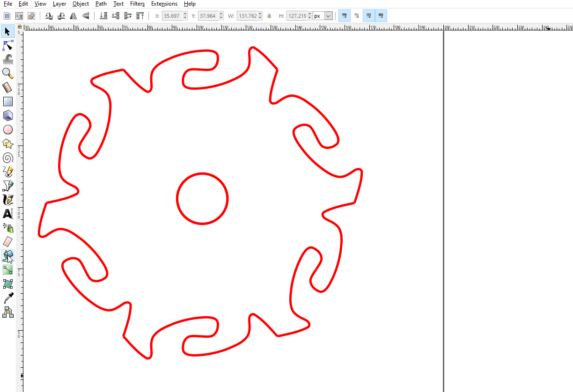Activate the Calligraphy tool
573x392 pixels.
7,200
